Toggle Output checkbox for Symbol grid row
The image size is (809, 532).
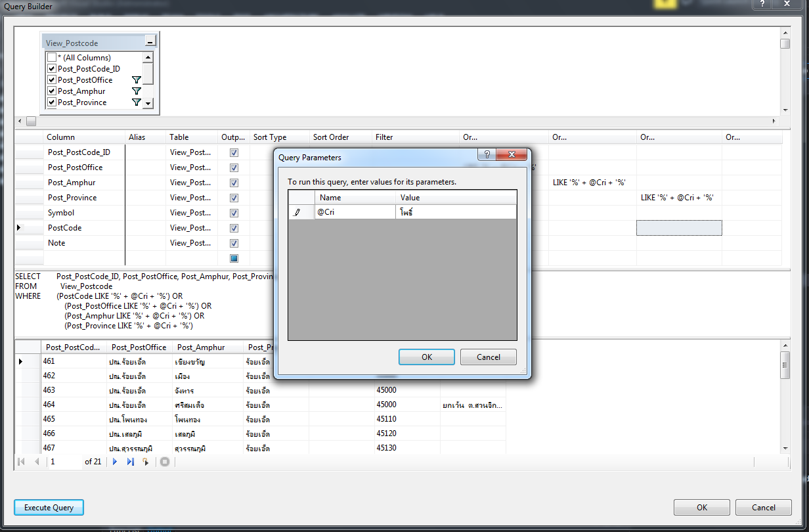pos(234,213)
